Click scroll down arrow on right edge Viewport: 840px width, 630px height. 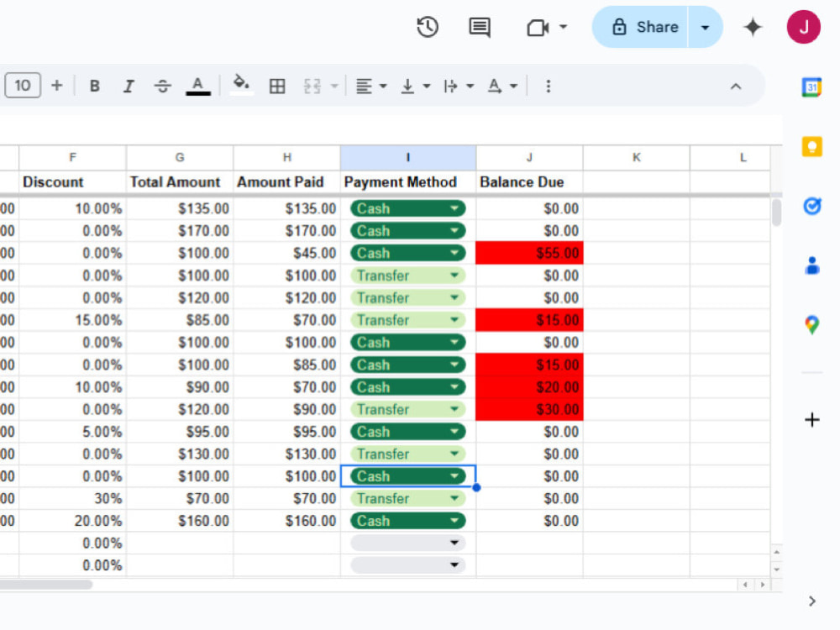(x=777, y=570)
